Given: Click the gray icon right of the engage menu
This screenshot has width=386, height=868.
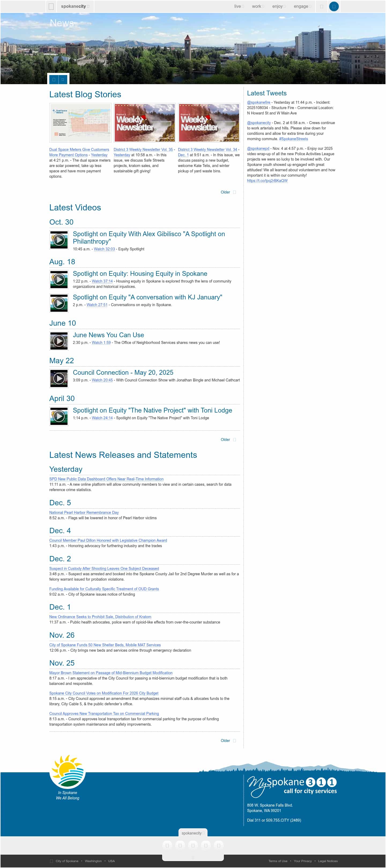Looking at the screenshot, I should (321, 6).
